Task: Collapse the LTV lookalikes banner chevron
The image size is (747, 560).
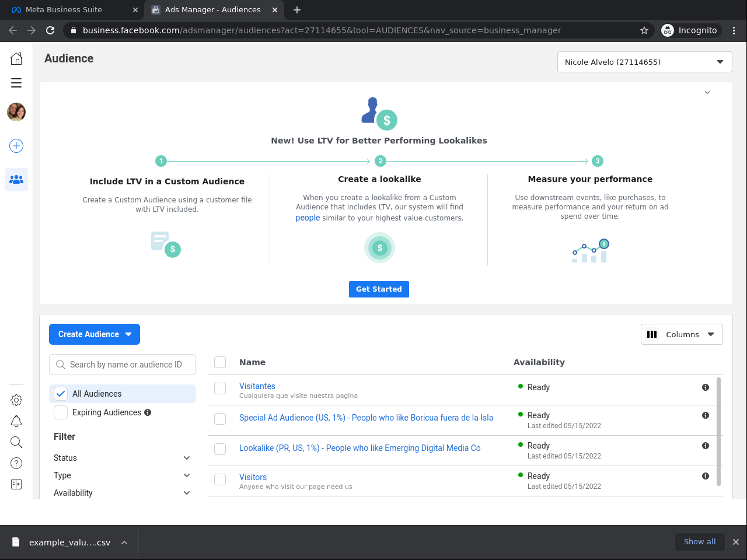Action: tap(707, 93)
